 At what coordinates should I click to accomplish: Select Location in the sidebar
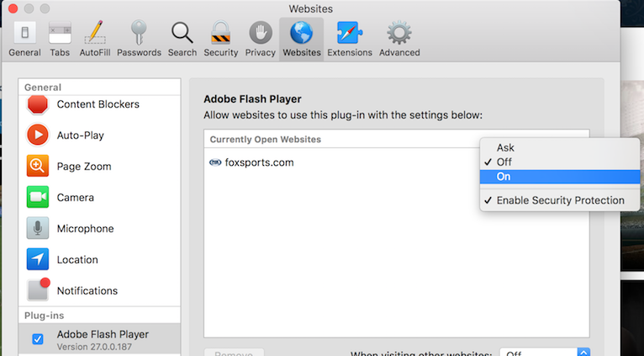pyautogui.click(x=99, y=259)
